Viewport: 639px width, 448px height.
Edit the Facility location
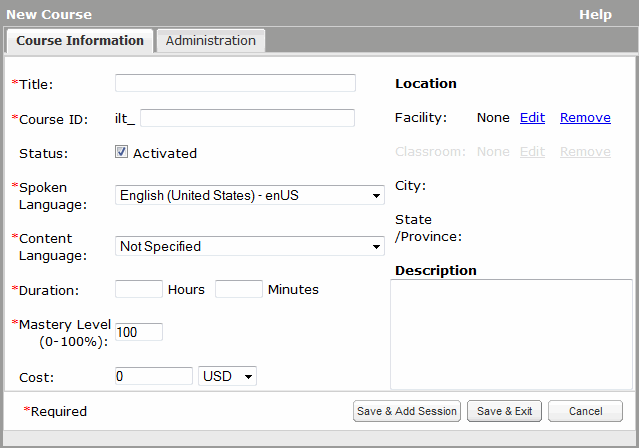[x=532, y=118]
